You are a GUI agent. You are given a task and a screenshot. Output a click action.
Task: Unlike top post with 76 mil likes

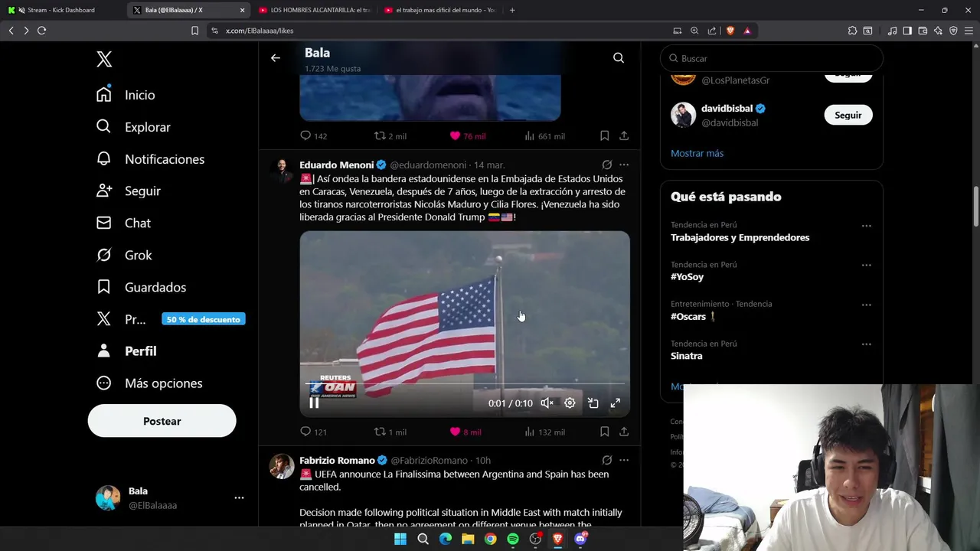[467, 135]
